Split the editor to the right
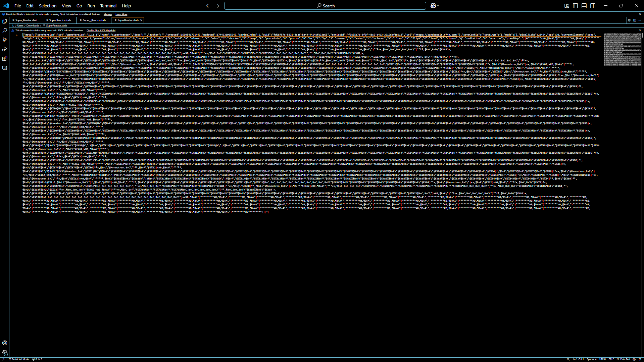Screen dimensions: 644x362 pos(635,20)
